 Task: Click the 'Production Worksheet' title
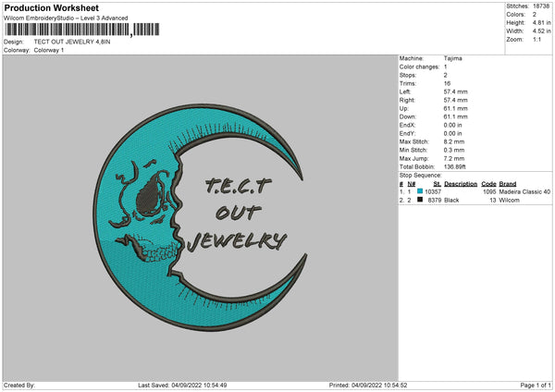click(x=51, y=7)
